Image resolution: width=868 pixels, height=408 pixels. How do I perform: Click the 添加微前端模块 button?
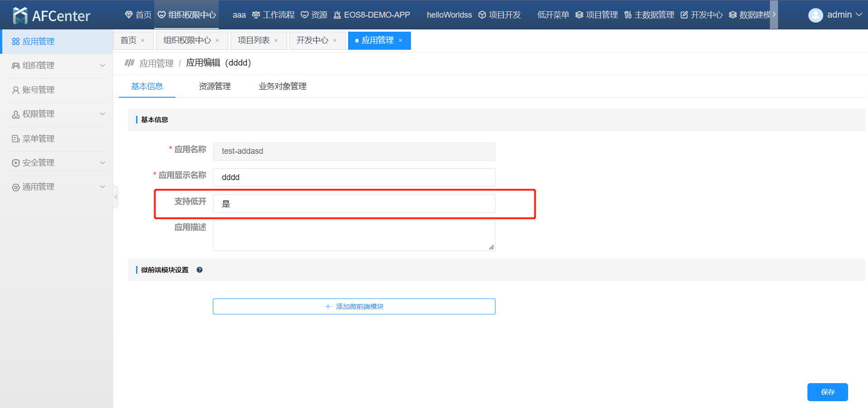pyautogui.click(x=354, y=307)
